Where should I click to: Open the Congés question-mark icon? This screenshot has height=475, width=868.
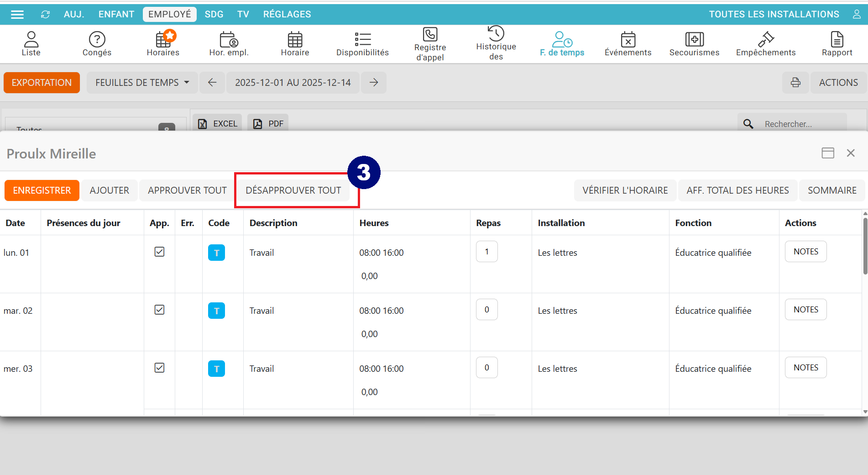[97, 40]
